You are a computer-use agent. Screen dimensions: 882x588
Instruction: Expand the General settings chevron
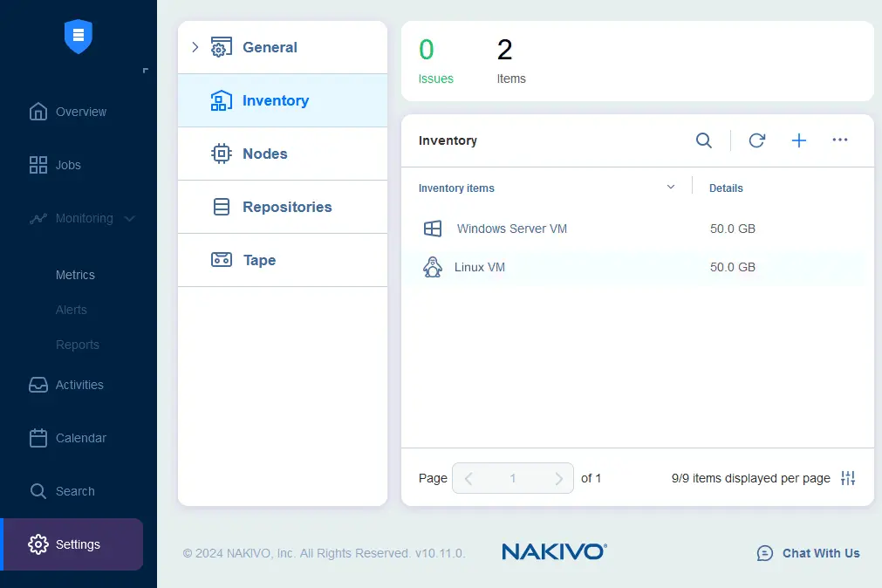(x=195, y=47)
